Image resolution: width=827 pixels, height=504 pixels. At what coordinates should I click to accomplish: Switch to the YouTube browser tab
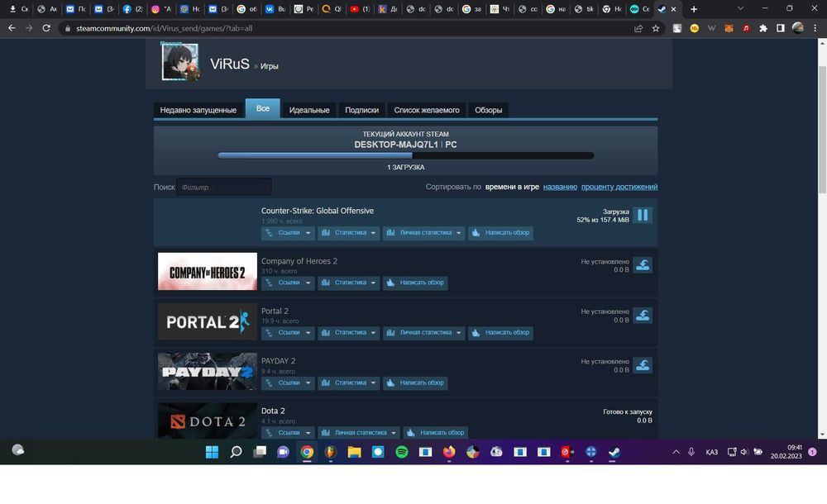tap(360, 9)
